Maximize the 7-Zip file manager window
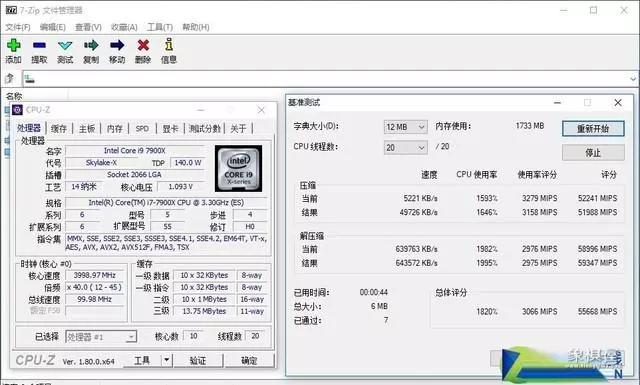This screenshot has height=385, width=640. 593,10
